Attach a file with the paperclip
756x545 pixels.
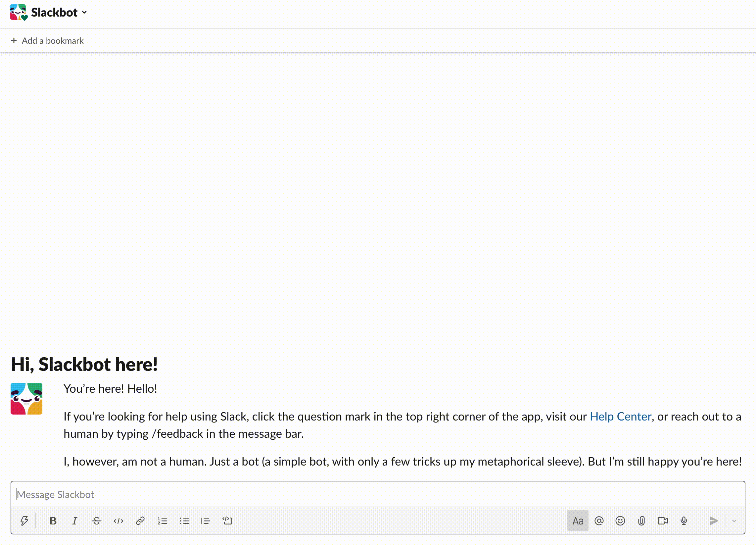[x=641, y=520]
